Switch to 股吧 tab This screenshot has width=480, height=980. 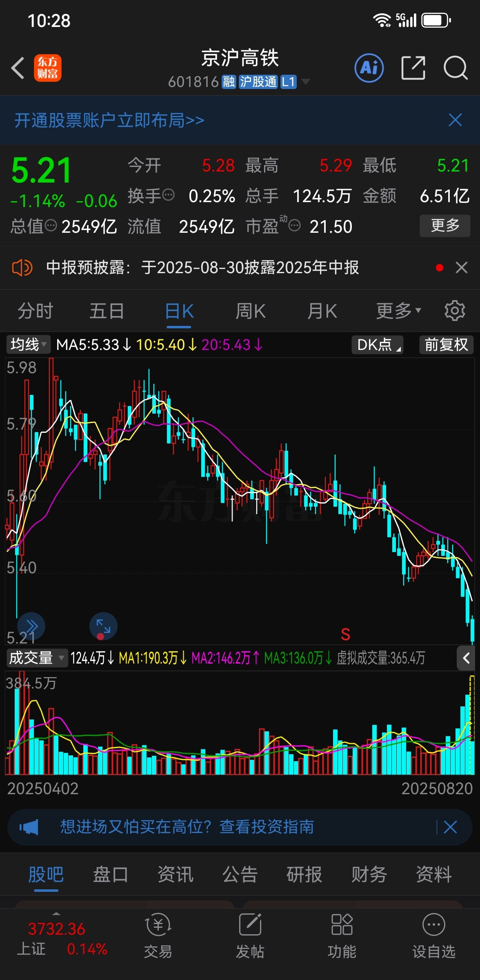(x=46, y=875)
